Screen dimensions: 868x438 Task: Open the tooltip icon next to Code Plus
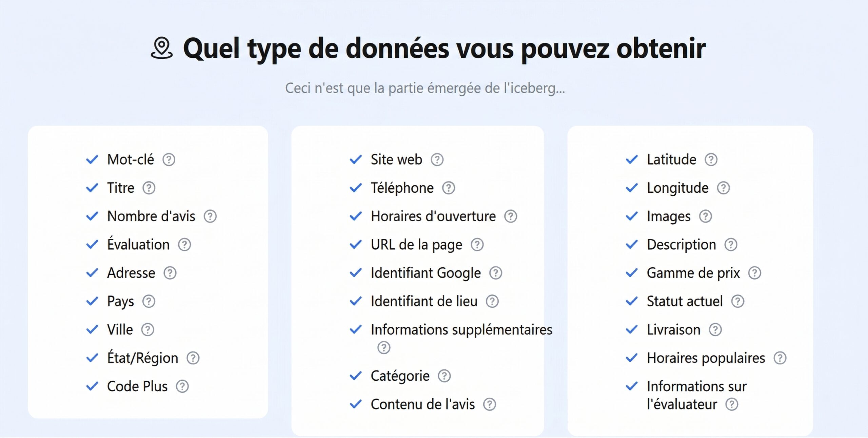[x=183, y=386]
